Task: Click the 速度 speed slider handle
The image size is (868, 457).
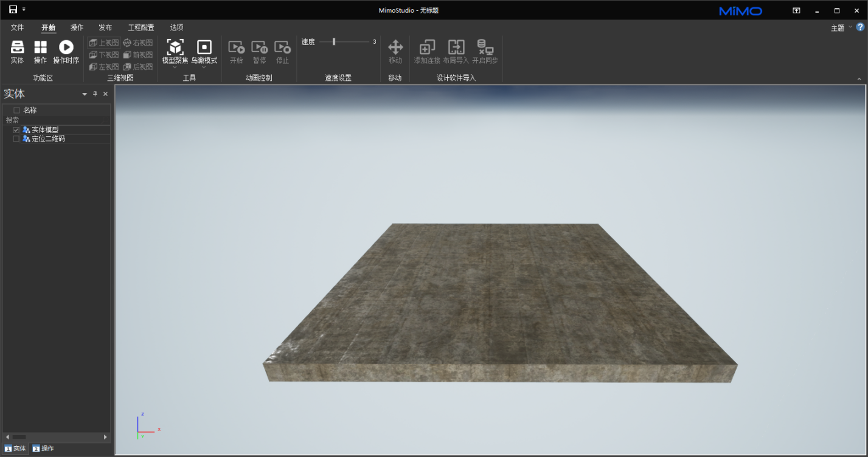Action: click(334, 42)
